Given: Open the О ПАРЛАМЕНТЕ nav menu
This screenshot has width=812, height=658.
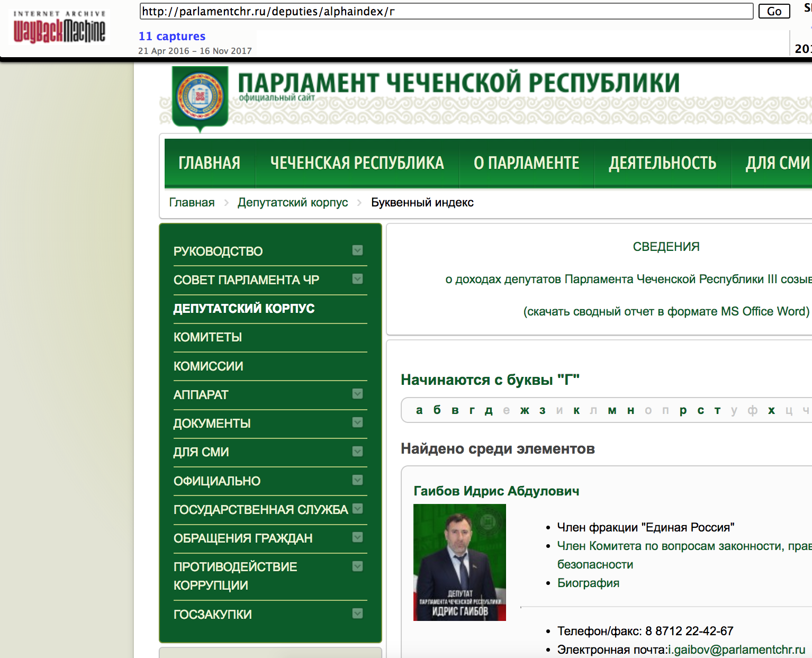Looking at the screenshot, I should point(526,163).
